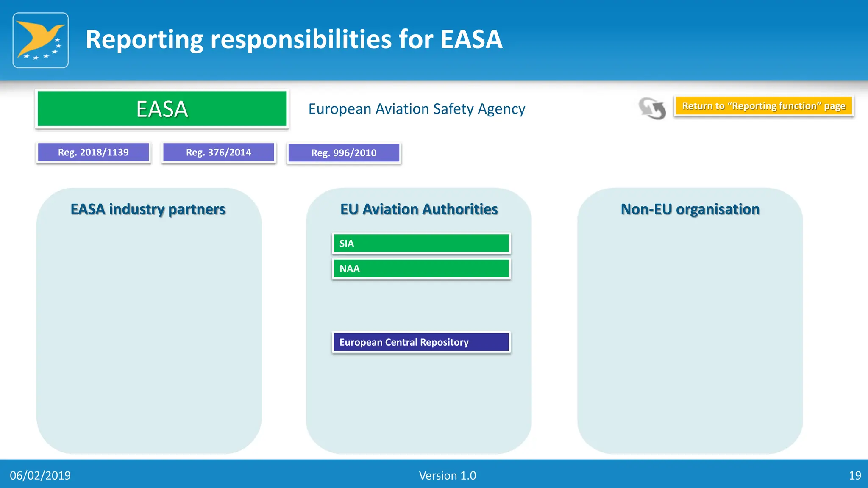Open the Reg. 996/2010 button
868x488 pixels.
(344, 153)
